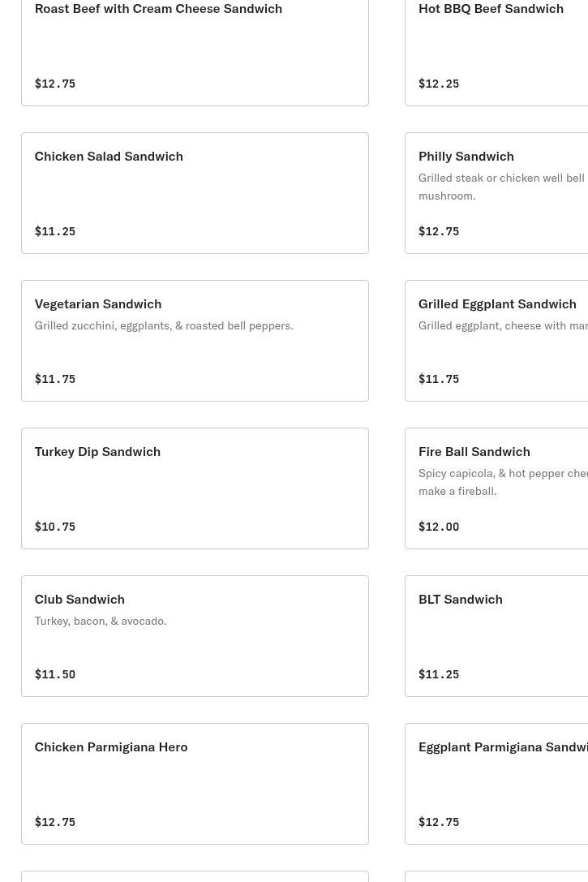The image size is (588, 882).
Task: Choose the Chicken Salad Sandwich menu item
Action: point(195,193)
